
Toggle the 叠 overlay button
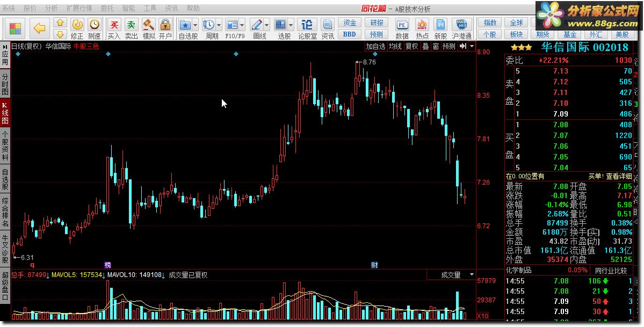(425, 46)
